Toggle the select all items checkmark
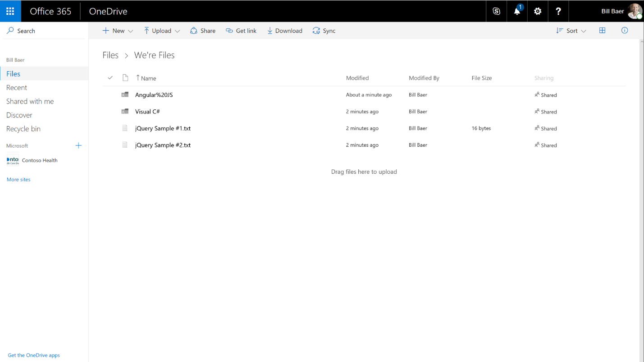 110,78
